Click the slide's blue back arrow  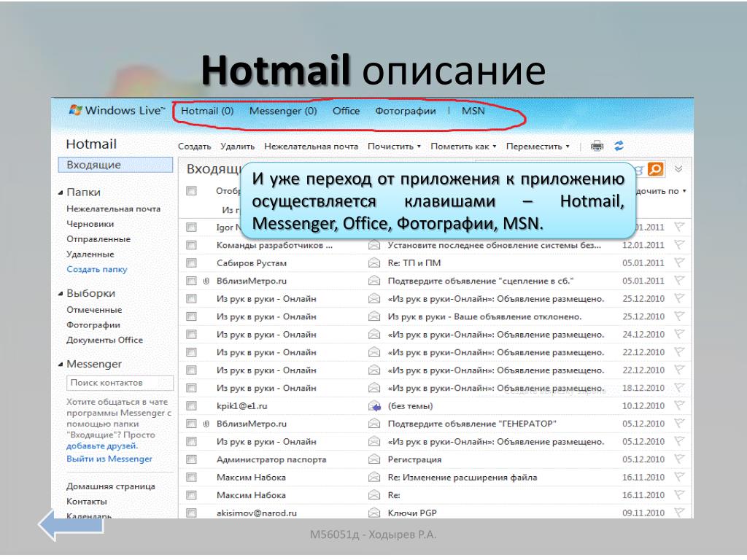click(x=71, y=525)
